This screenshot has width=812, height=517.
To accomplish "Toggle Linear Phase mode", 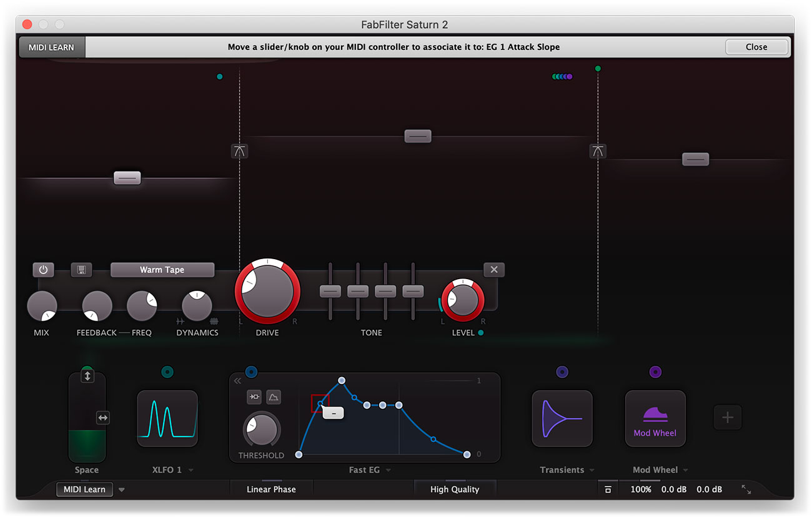I will coord(271,490).
